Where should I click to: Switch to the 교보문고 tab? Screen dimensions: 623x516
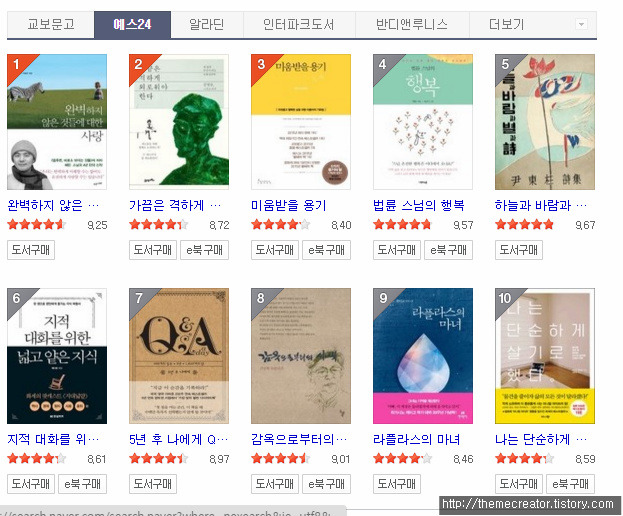point(50,25)
